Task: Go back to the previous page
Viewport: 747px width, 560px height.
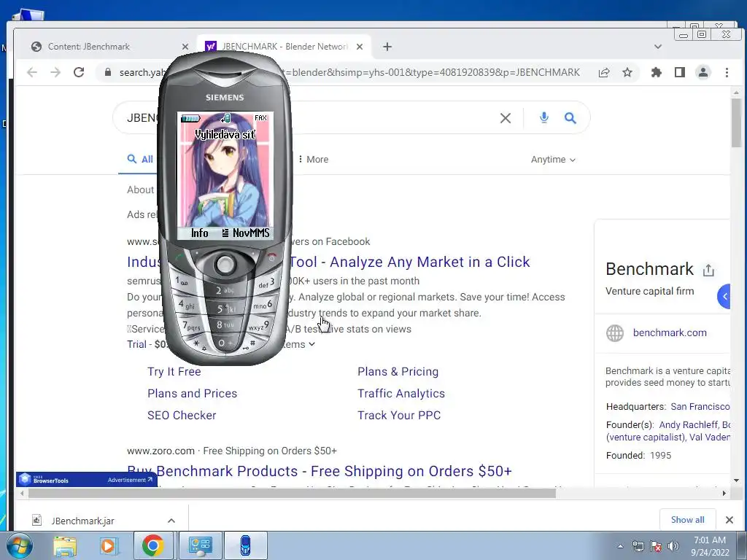Action: tap(32, 72)
